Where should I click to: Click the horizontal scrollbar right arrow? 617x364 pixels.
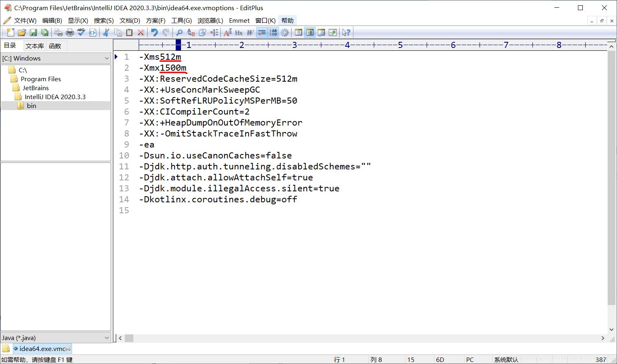(603, 338)
